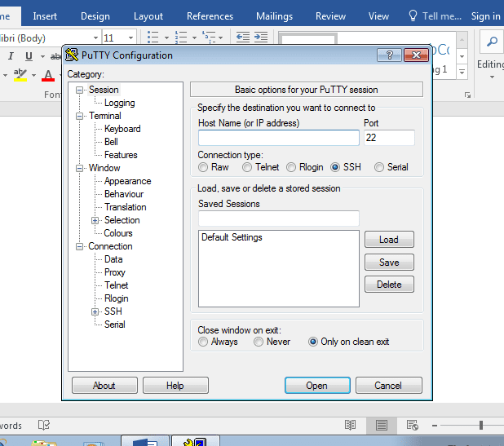Screen dimensions: 504x446
Task: Click the multilevel list icon
Action: 209,38
